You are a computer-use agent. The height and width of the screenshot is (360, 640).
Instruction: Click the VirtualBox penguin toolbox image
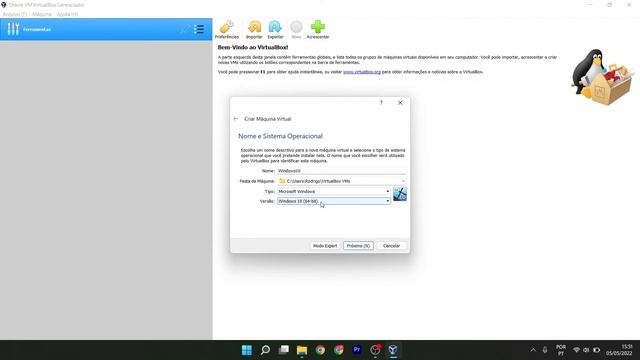coord(602,78)
